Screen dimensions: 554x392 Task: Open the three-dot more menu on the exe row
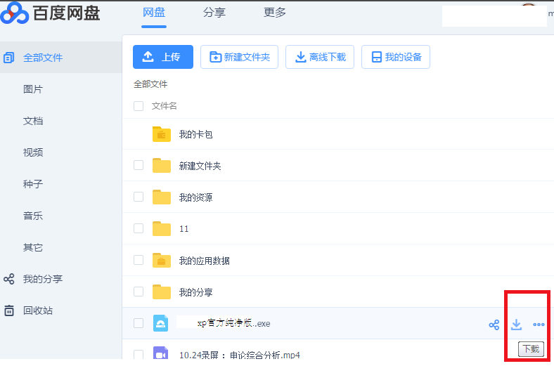click(x=539, y=325)
